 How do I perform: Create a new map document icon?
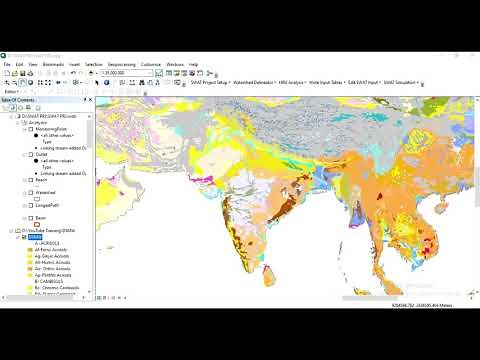pyautogui.click(x=7, y=73)
